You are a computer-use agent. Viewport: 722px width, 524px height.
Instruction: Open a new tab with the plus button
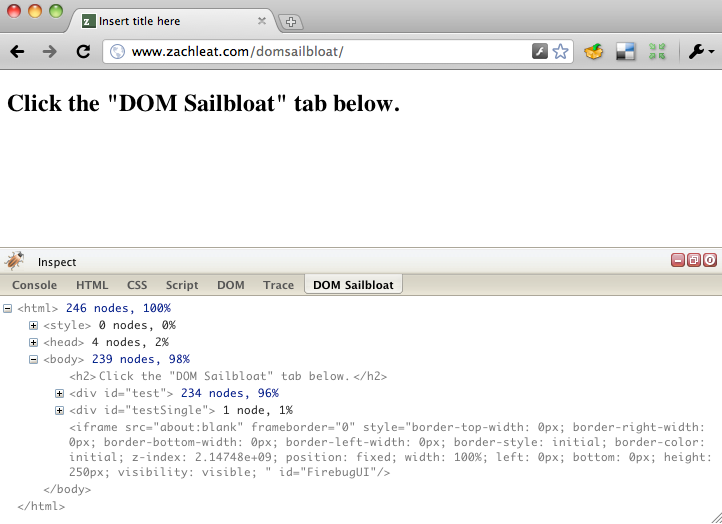291,22
